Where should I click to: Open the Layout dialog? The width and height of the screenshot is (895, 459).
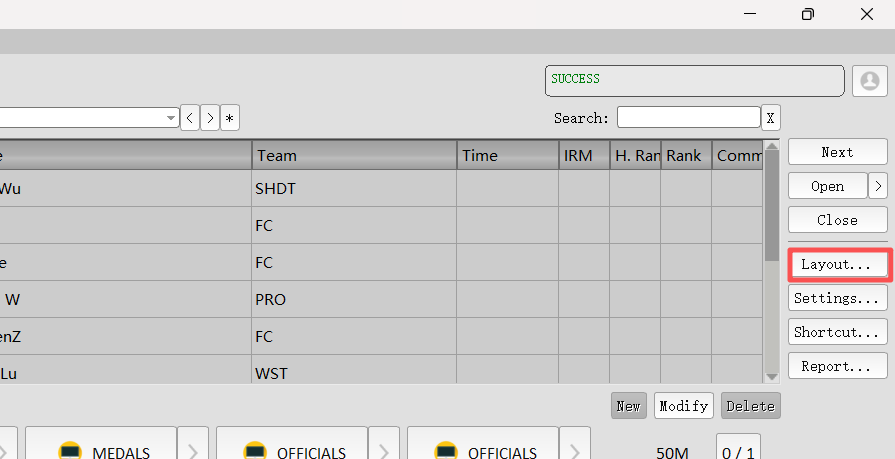click(x=837, y=265)
